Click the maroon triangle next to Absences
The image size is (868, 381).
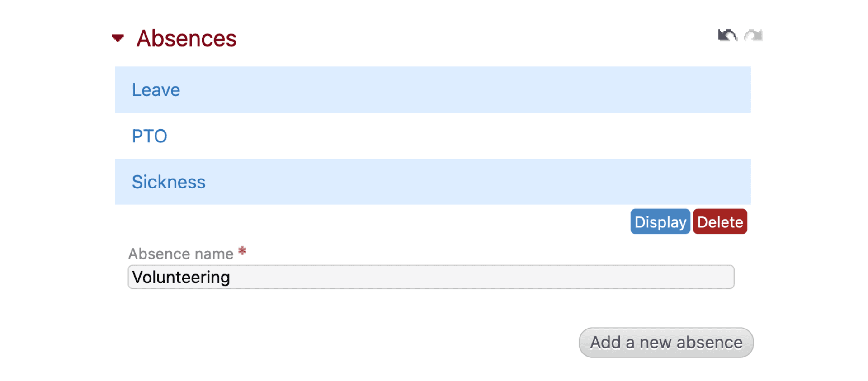[x=118, y=38]
